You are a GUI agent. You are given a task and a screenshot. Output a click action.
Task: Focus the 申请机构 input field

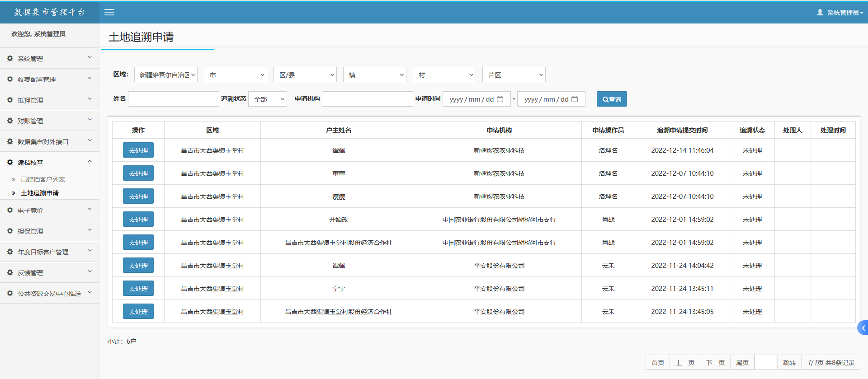point(368,99)
